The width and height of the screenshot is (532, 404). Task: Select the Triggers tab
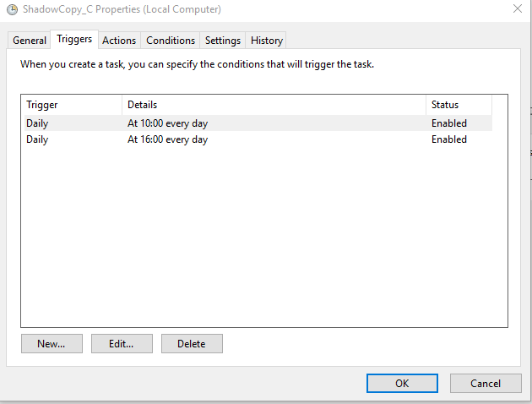coord(74,40)
